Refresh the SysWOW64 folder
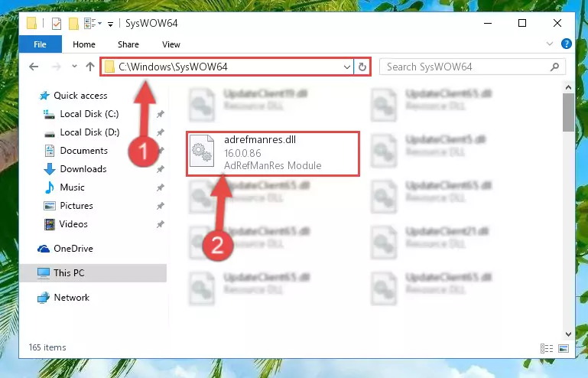This screenshot has height=378, width=588. (362, 67)
